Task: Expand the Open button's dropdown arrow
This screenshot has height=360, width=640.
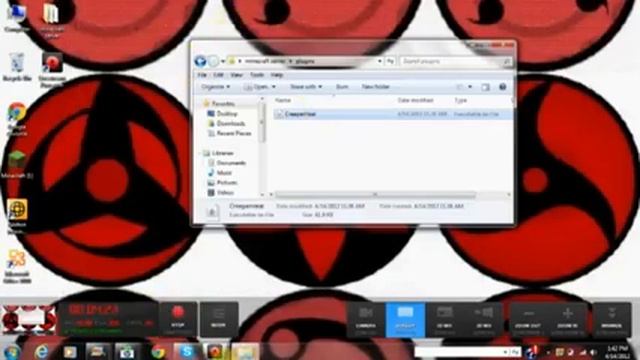Action: pos(273,87)
